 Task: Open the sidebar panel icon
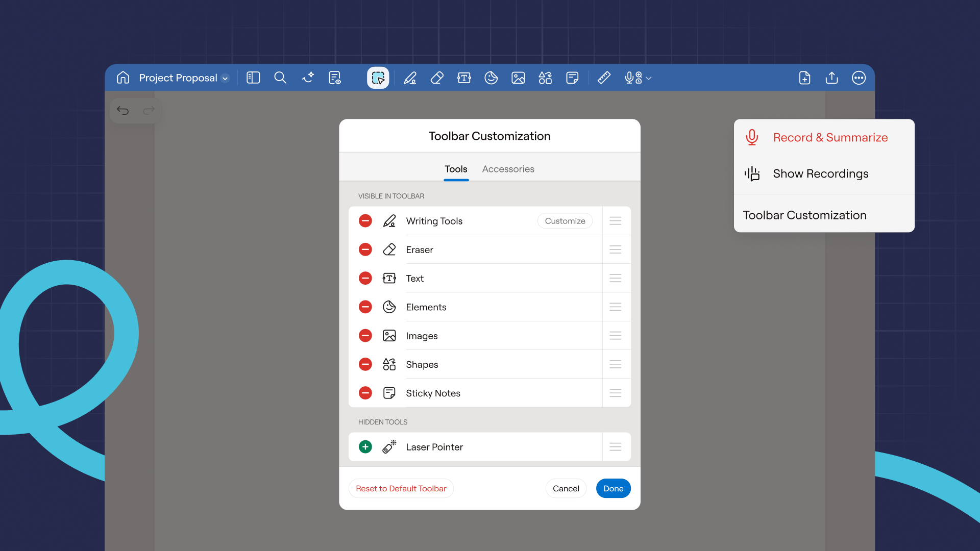tap(253, 78)
